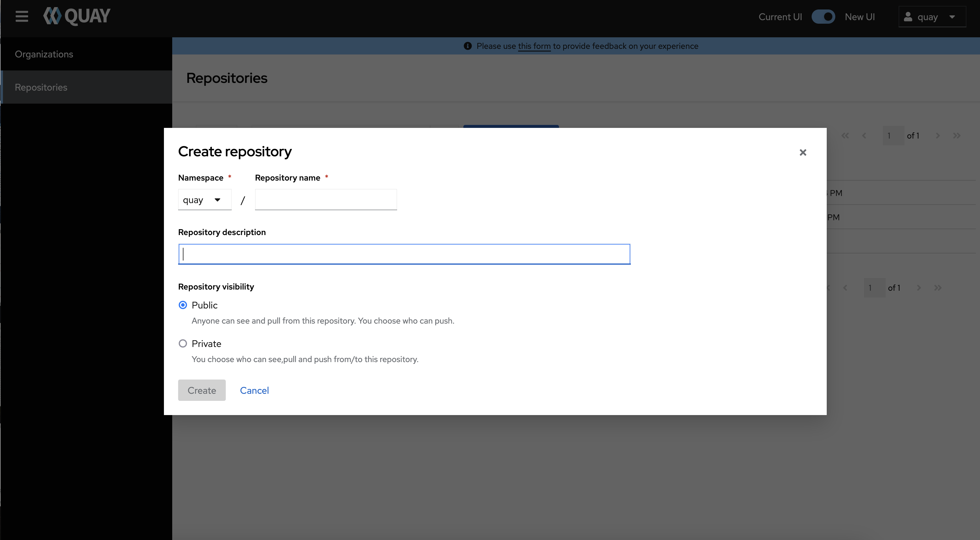Click the Cancel link
Image resolution: width=980 pixels, height=540 pixels.
(x=254, y=390)
